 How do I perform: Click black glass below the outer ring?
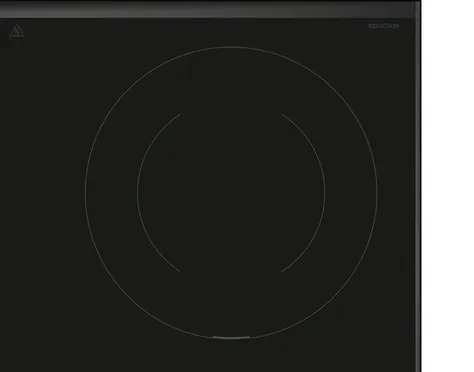(231, 355)
